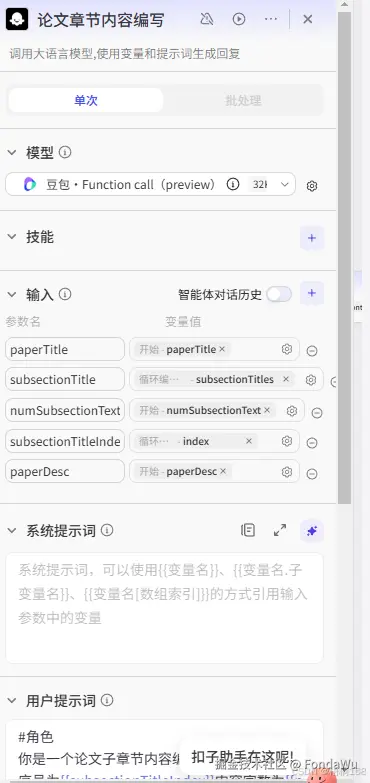This screenshot has height=783, width=370.
Task: Edit the subsectionTitle parameter name field
Action: (x=65, y=379)
